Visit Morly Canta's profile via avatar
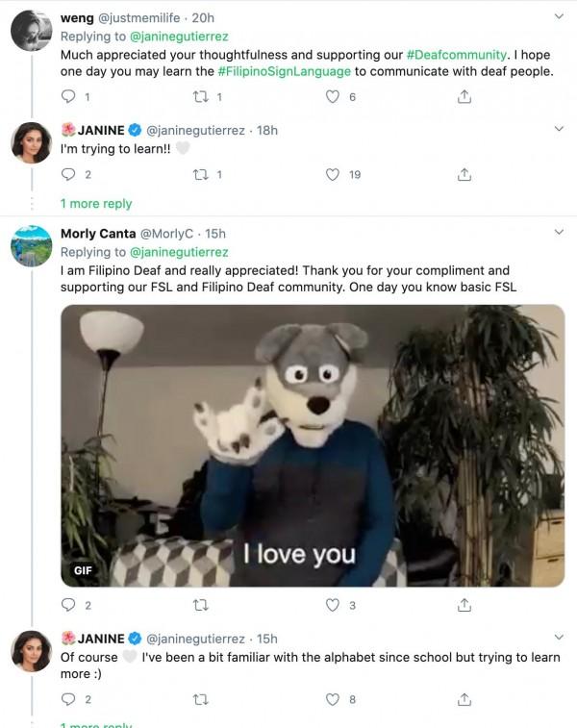 pos(31,246)
